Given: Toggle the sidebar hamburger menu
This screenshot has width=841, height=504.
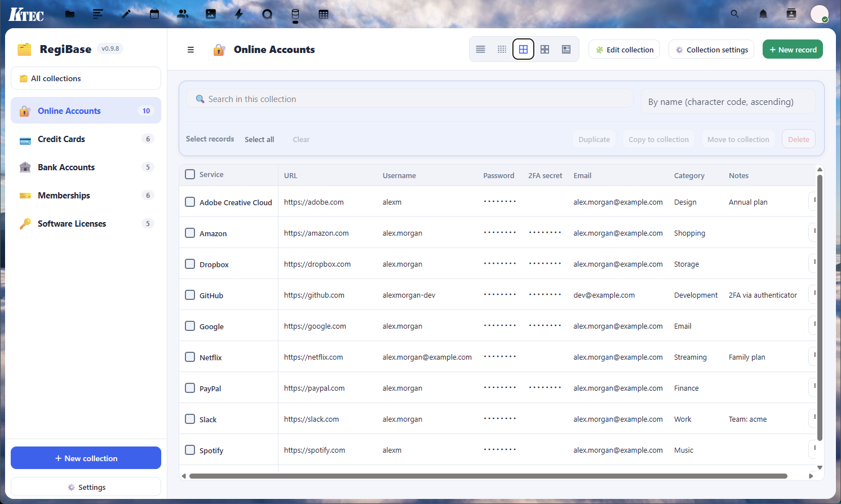Looking at the screenshot, I should click(191, 50).
